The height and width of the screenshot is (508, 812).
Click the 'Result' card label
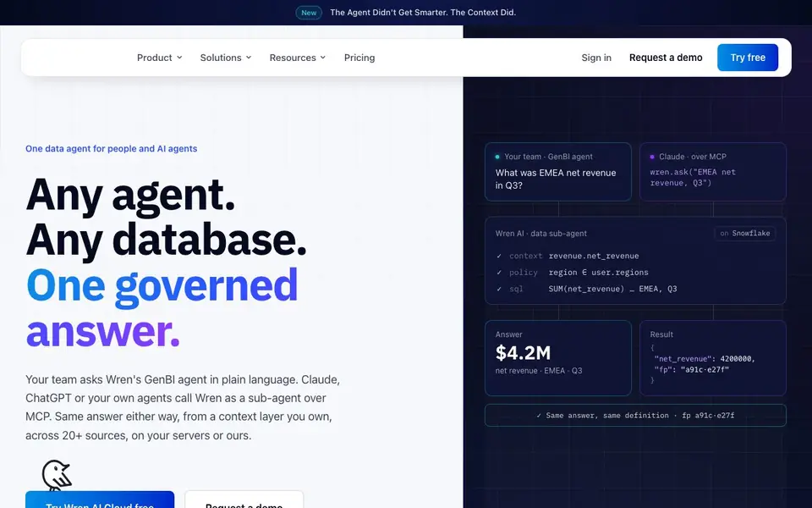pyautogui.click(x=661, y=334)
